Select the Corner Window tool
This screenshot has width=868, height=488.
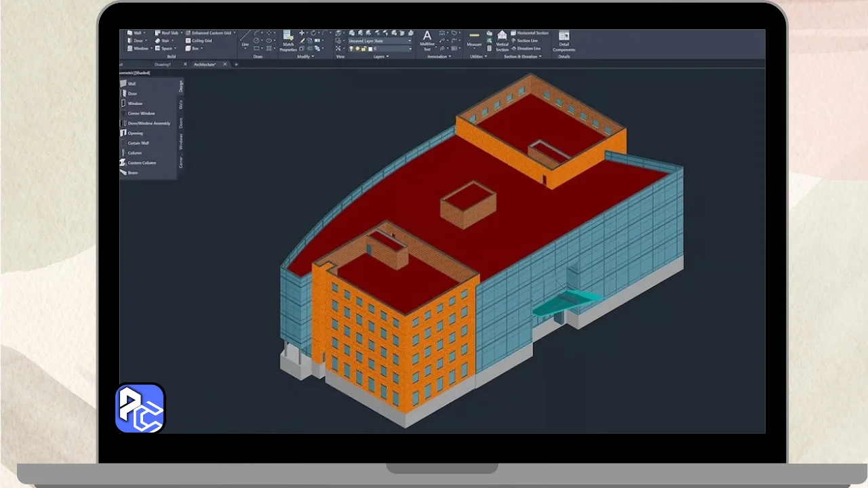[x=141, y=113]
